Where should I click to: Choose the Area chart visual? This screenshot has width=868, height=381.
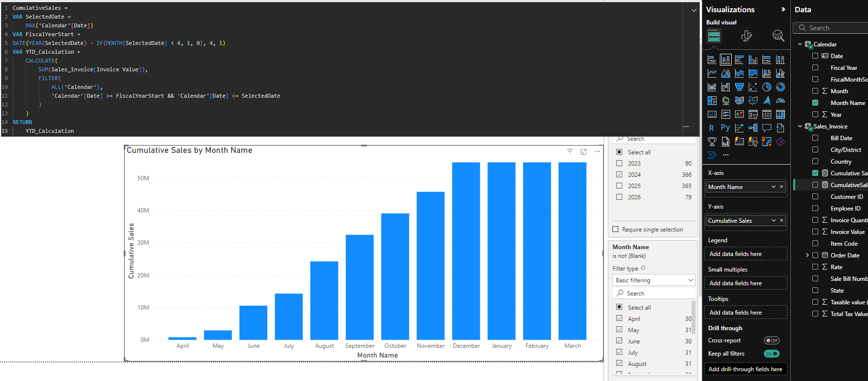[726, 73]
